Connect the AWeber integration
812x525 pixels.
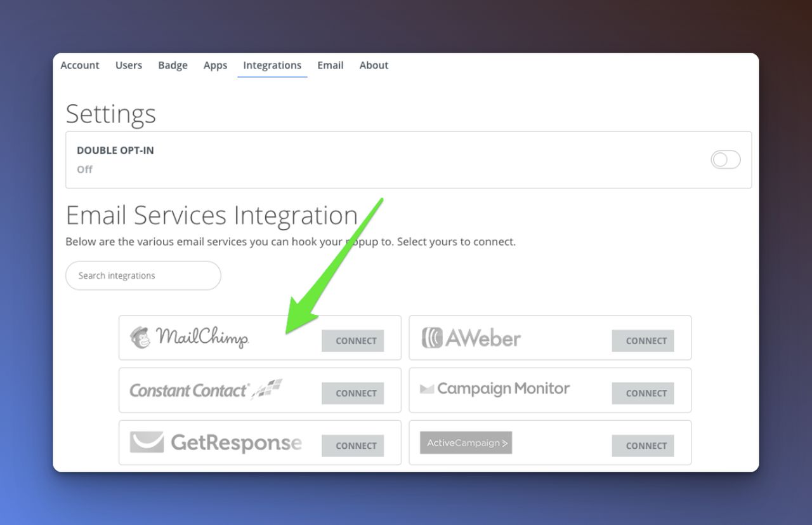pyautogui.click(x=643, y=341)
